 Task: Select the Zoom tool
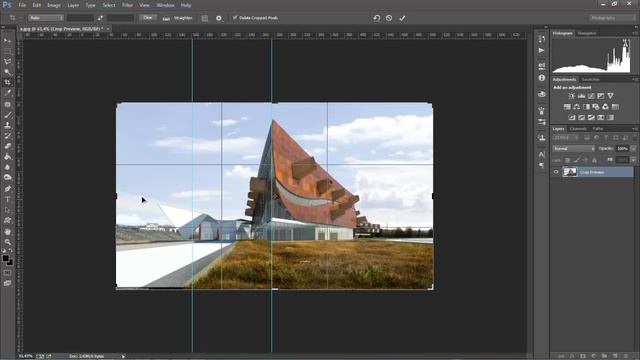[7, 242]
